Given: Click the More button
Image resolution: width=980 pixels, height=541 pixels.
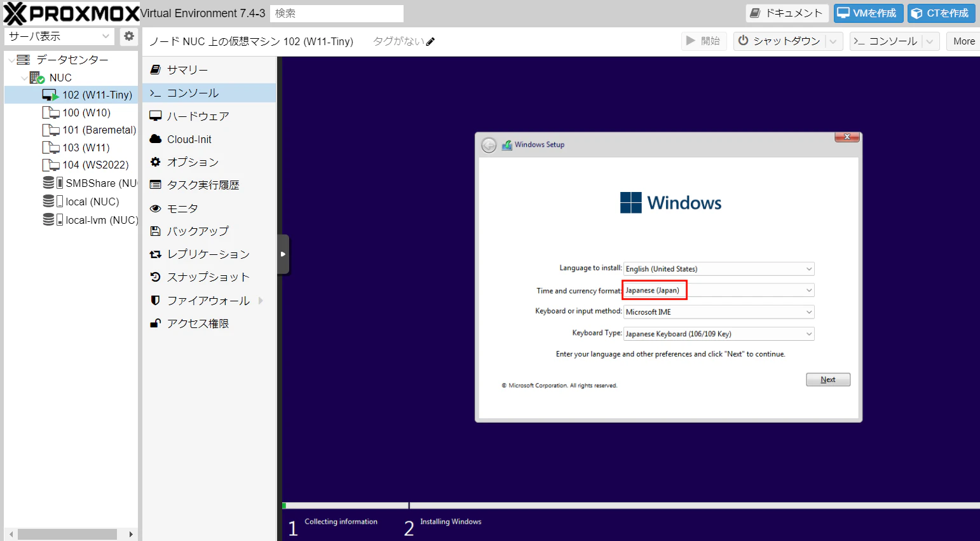Looking at the screenshot, I should pyautogui.click(x=963, y=41).
